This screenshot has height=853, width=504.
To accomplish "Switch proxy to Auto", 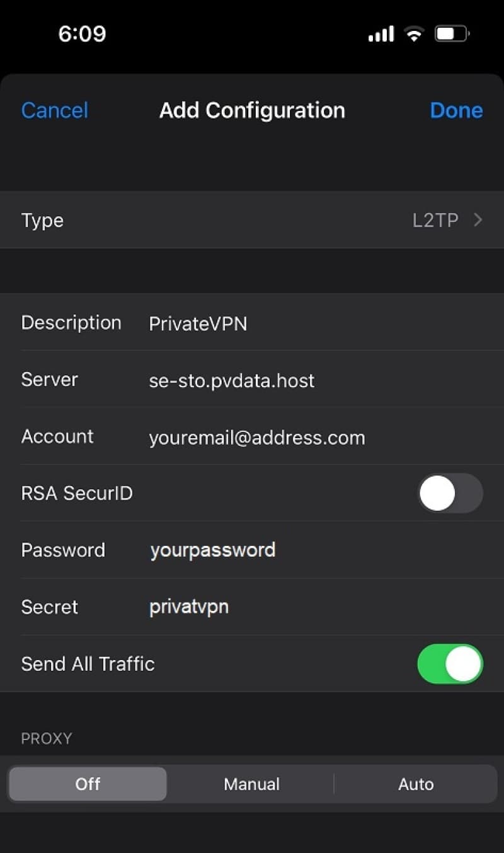I will pos(416,784).
